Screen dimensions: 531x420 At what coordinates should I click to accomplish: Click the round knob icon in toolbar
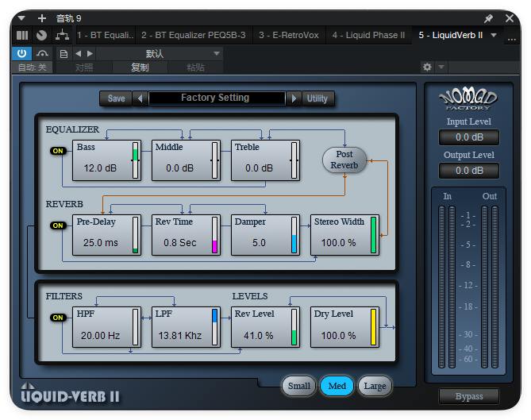(41, 35)
